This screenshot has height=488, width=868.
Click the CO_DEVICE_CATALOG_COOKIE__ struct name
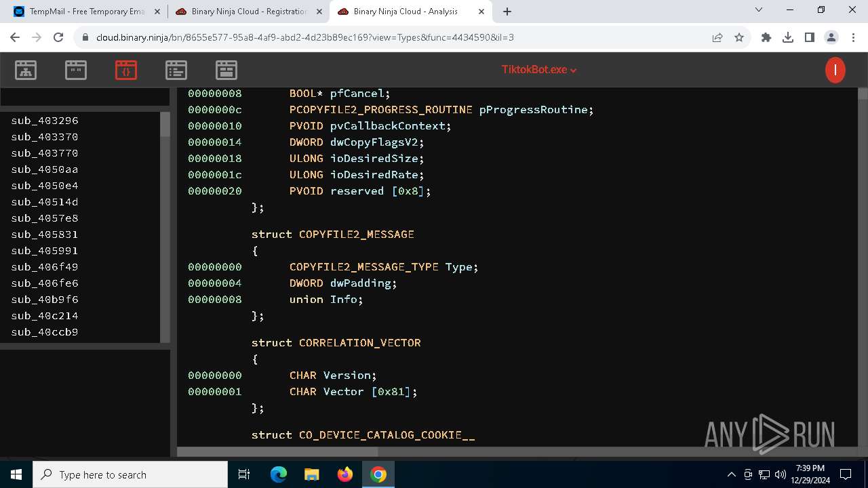387,435
